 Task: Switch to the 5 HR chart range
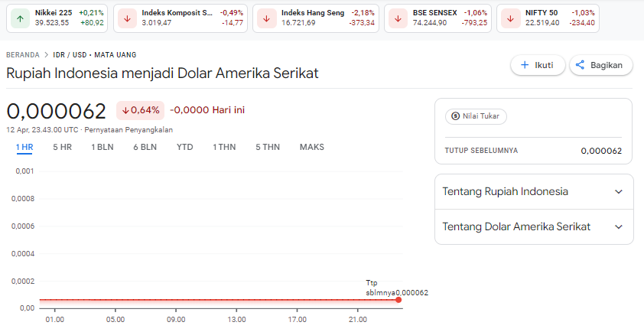[62, 147]
